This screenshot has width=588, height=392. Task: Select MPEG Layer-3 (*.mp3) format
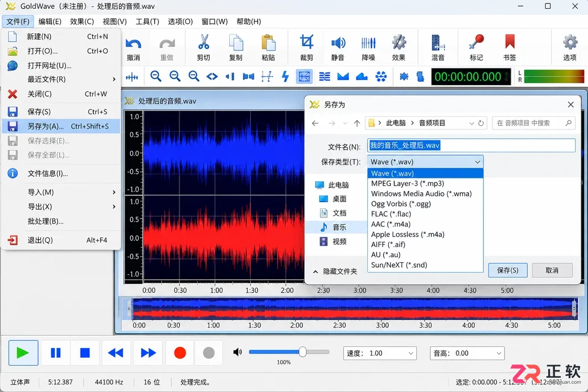coord(425,183)
